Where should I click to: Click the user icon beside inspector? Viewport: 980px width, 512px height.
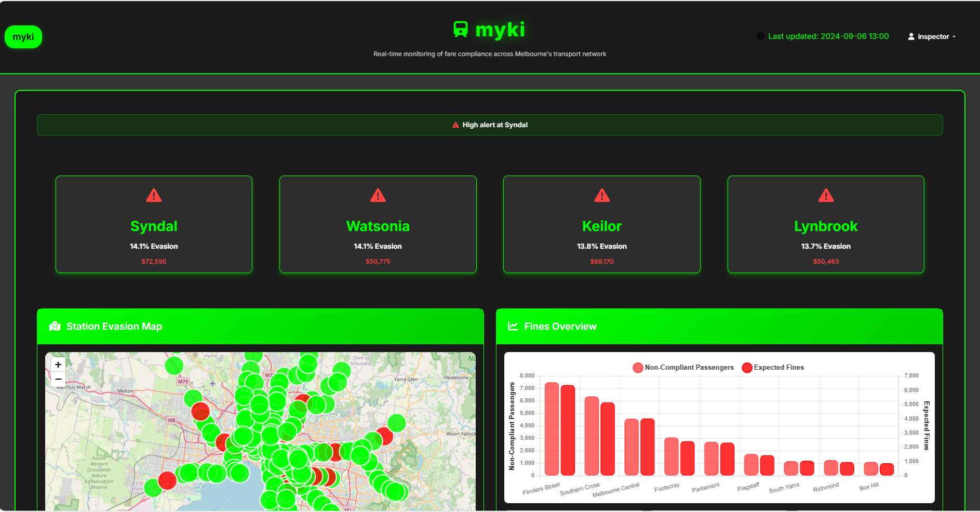[911, 36]
